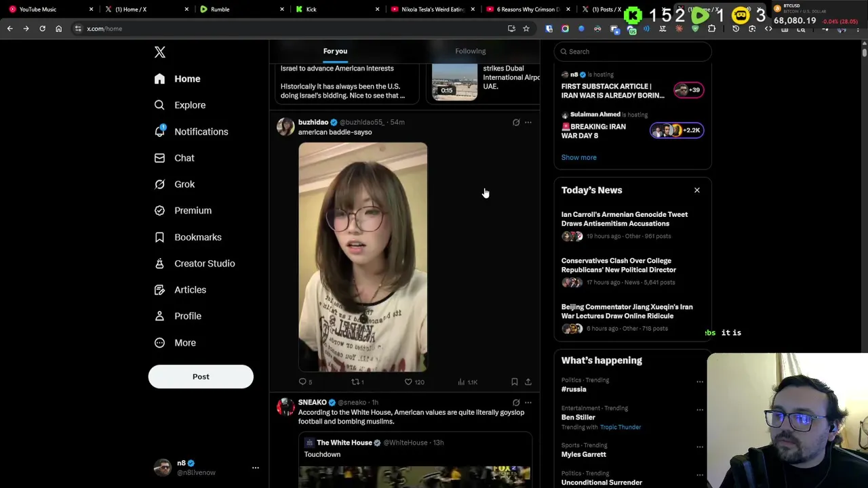This screenshot has height=488, width=868.
Task: Close the Today's News panel
Action: tap(696, 190)
